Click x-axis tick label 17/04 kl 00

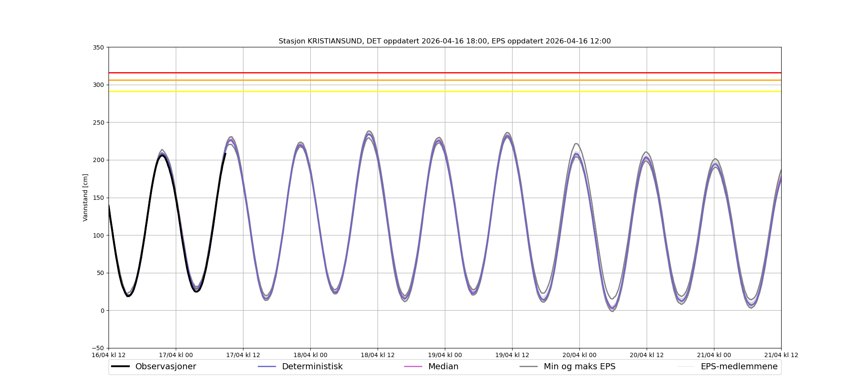point(176,355)
